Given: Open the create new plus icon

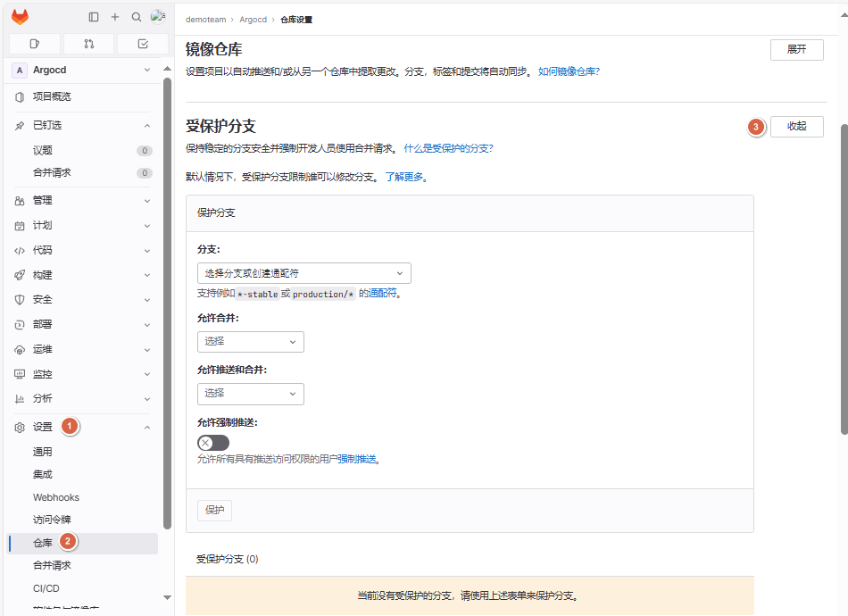Looking at the screenshot, I should tap(114, 17).
